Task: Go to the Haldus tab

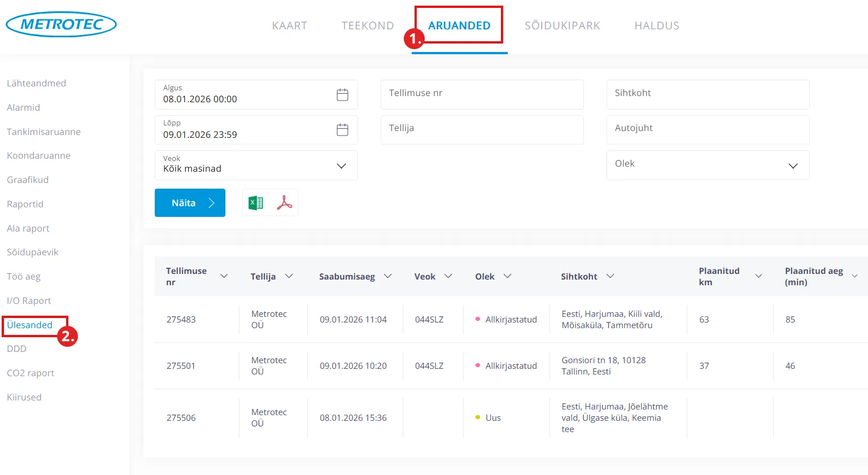Action: (x=657, y=25)
